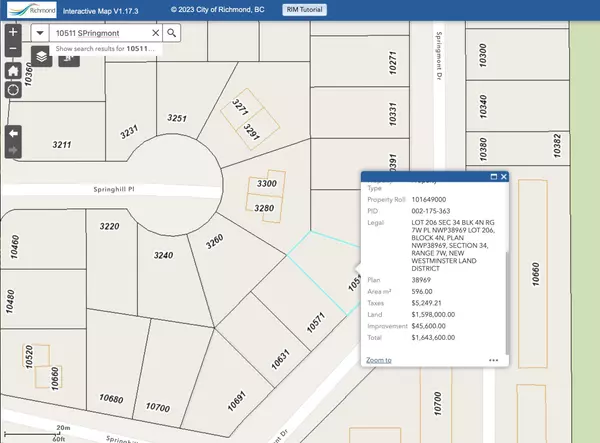Screen dimensions: 600x443
Task: Select parcel 10680 on the map
Action: tap(111, 399)
